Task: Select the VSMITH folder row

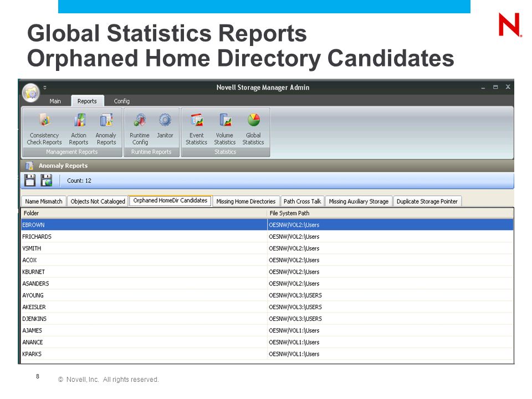Action: 267,248
